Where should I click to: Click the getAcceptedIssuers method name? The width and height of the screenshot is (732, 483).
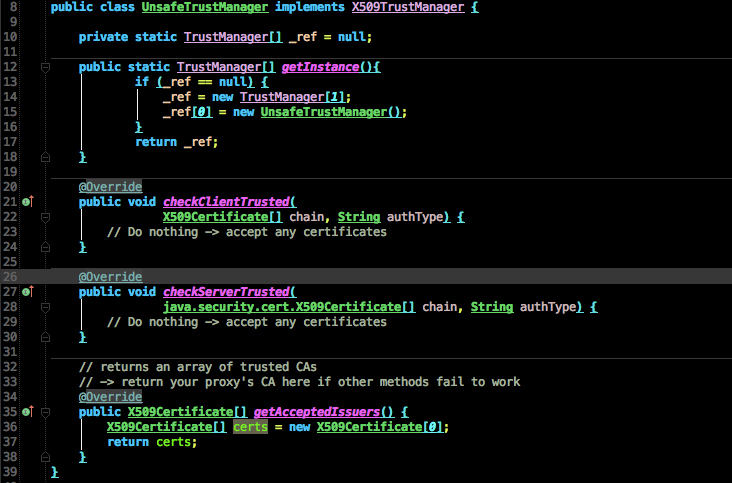[x=317, y=412]
